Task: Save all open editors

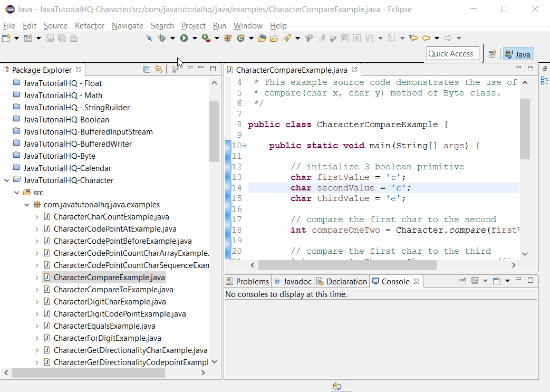Action: pos(62,38)
